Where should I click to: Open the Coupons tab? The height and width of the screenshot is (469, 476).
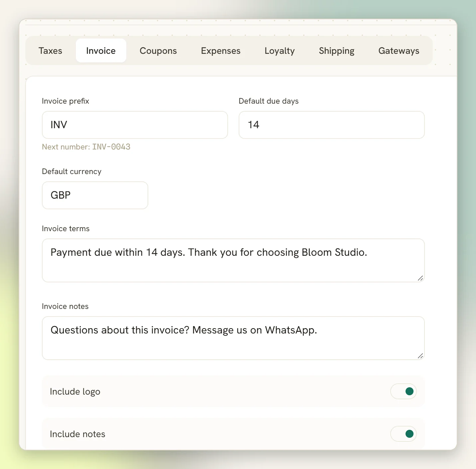pyautogui.click(x=158, y=50)
